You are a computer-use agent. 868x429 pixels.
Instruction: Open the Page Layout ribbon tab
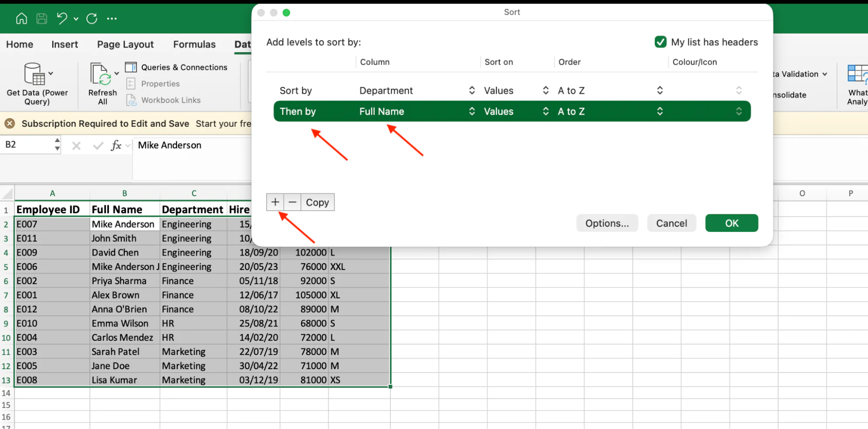click(x=125, y=44)
